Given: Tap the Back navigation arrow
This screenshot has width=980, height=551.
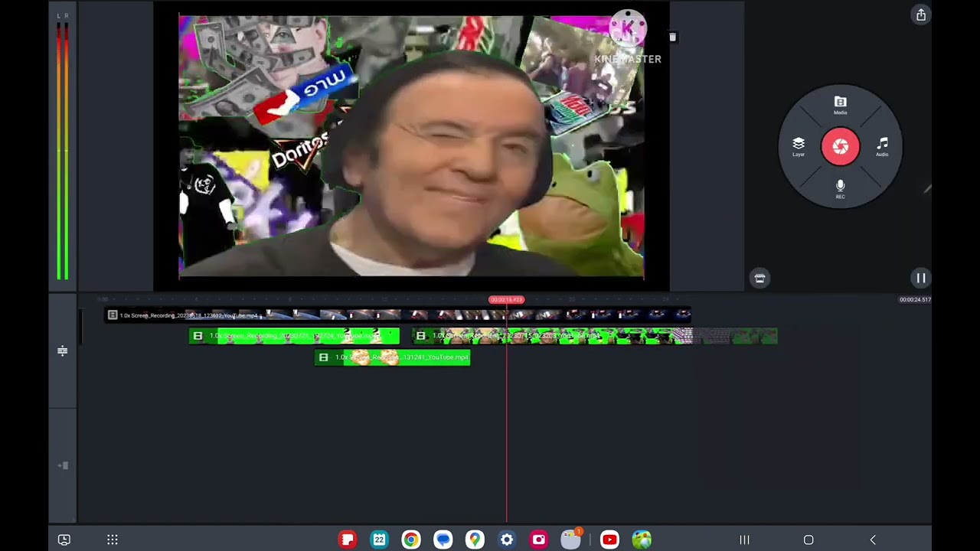Looking at the screenshot, I should coord(873,540).
